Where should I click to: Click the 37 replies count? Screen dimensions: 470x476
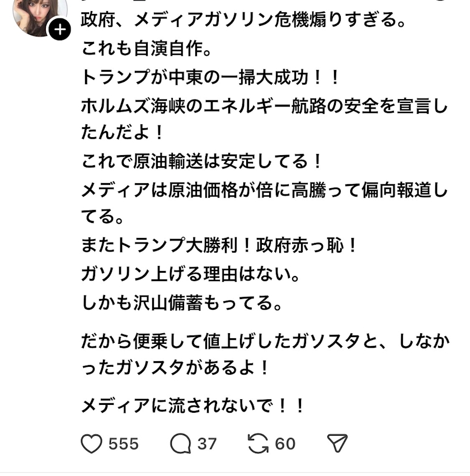tap(206, 444)
